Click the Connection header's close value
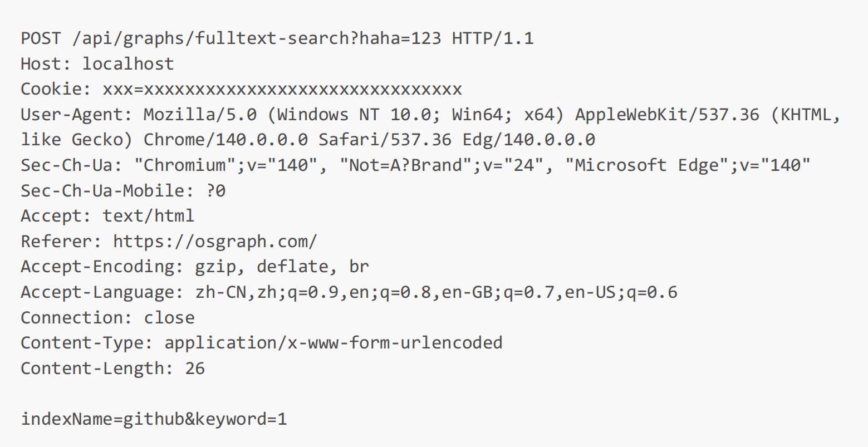The height and width of the screenshot is (447, 868). [x=169, y=318]
